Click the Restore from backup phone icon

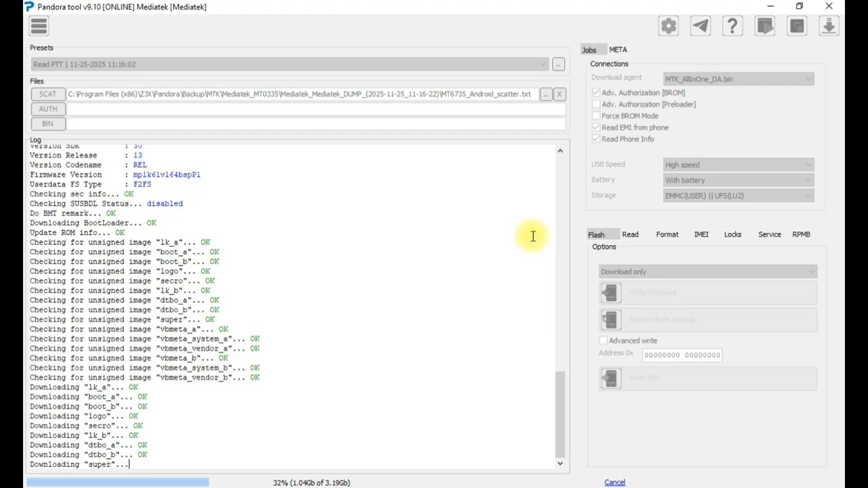point(610,319)
